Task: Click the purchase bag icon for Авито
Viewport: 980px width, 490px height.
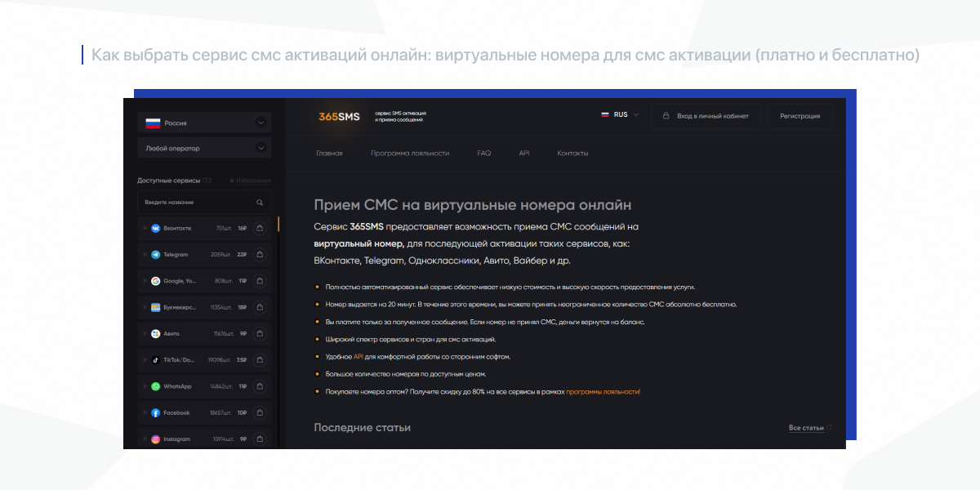Action: (x=260, y=334)
